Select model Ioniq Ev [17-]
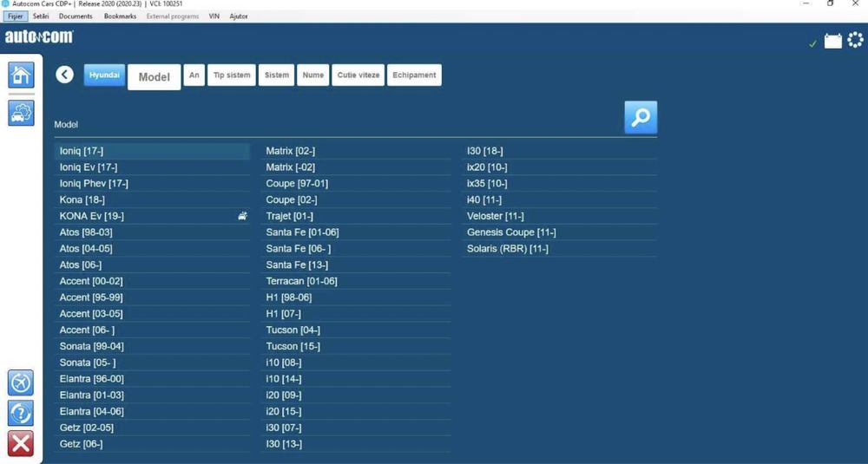The width and height of the screenshot is (868, 464). [152, 167]
